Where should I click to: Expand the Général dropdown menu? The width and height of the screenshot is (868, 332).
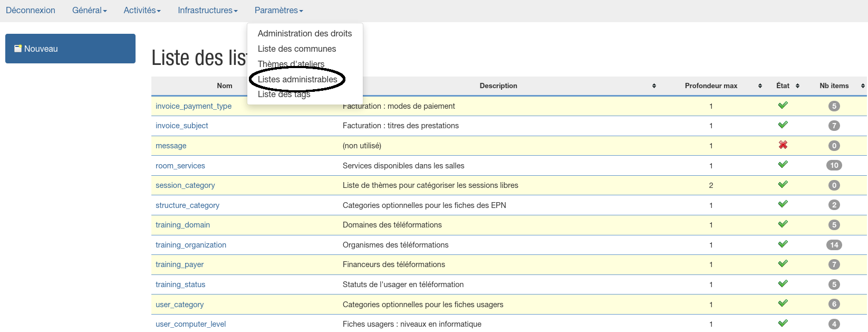click(89, 11)
